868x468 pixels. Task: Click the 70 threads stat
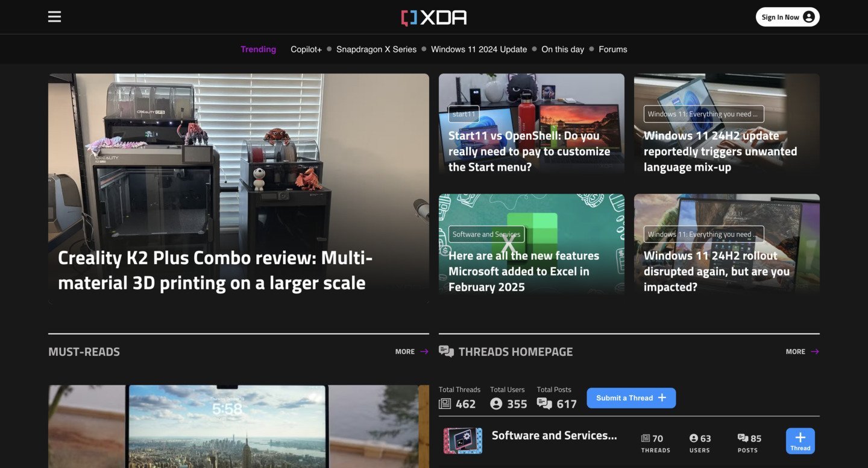655,443
